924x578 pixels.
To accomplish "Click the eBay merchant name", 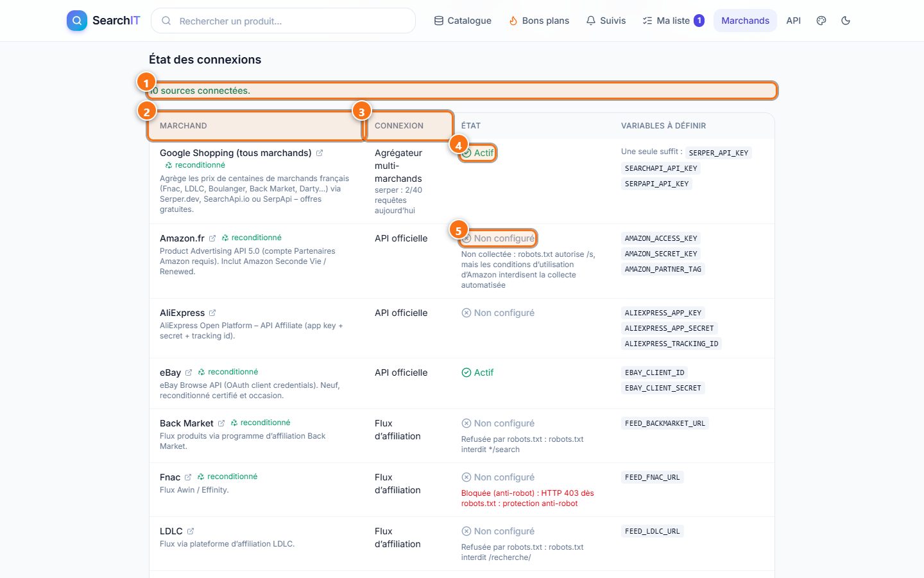I will click(x=170, y=372).
